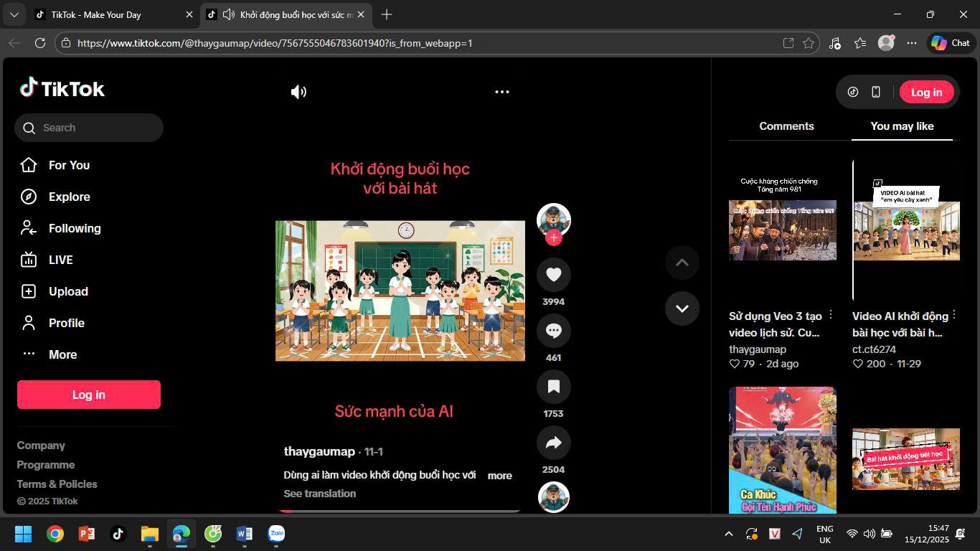Click the video progress bar under the caption

point(400,511)
